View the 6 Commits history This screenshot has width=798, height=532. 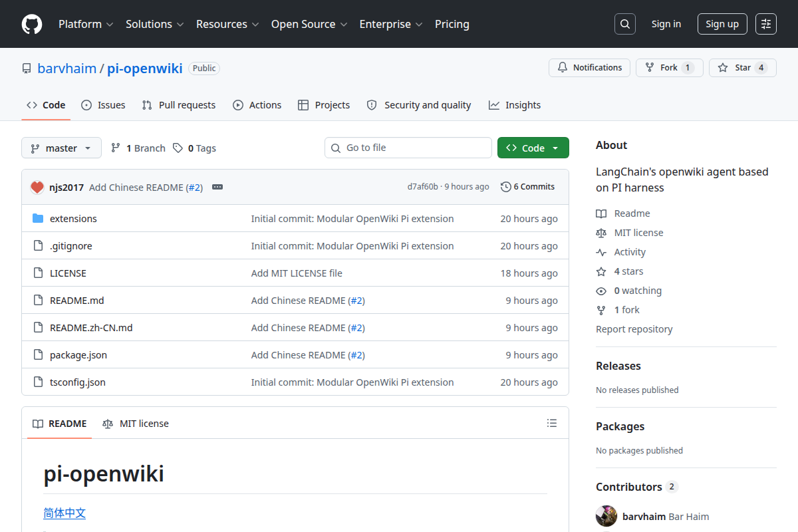click(527, 187)
